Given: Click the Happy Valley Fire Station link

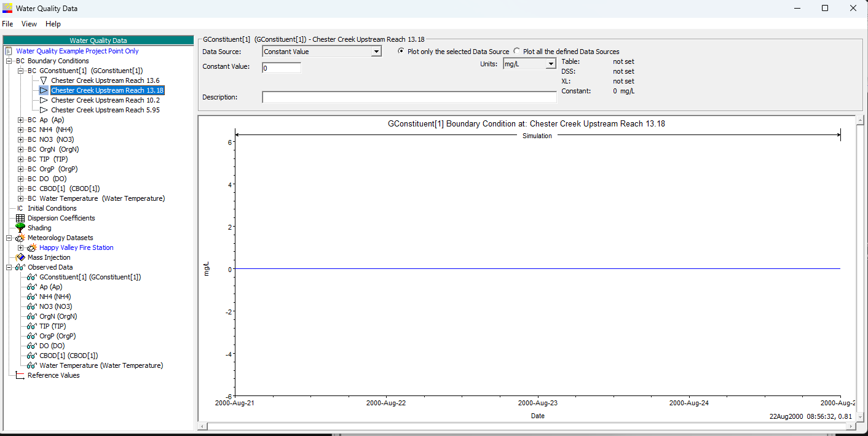Looking at the screenshot, I should [x=76, y=247].
